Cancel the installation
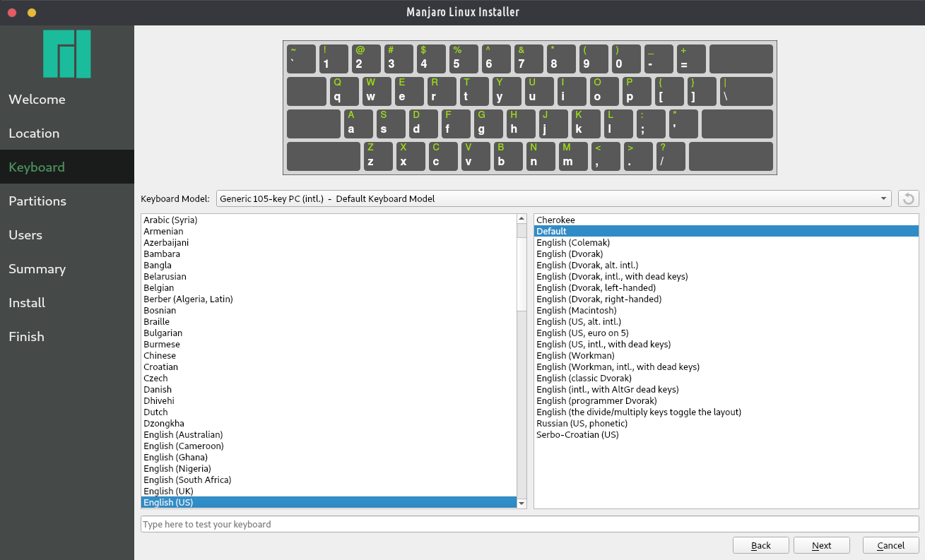 click(x=890, y=545)
